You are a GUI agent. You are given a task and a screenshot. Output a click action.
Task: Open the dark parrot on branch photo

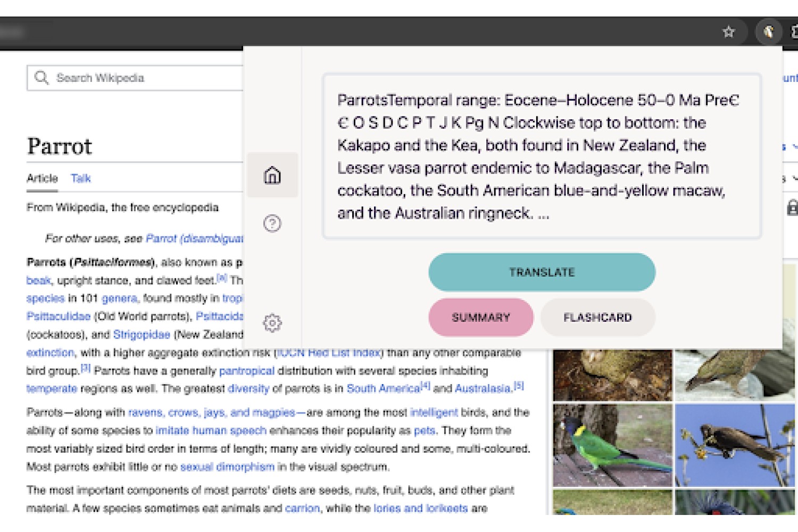[x=735, y=445]
